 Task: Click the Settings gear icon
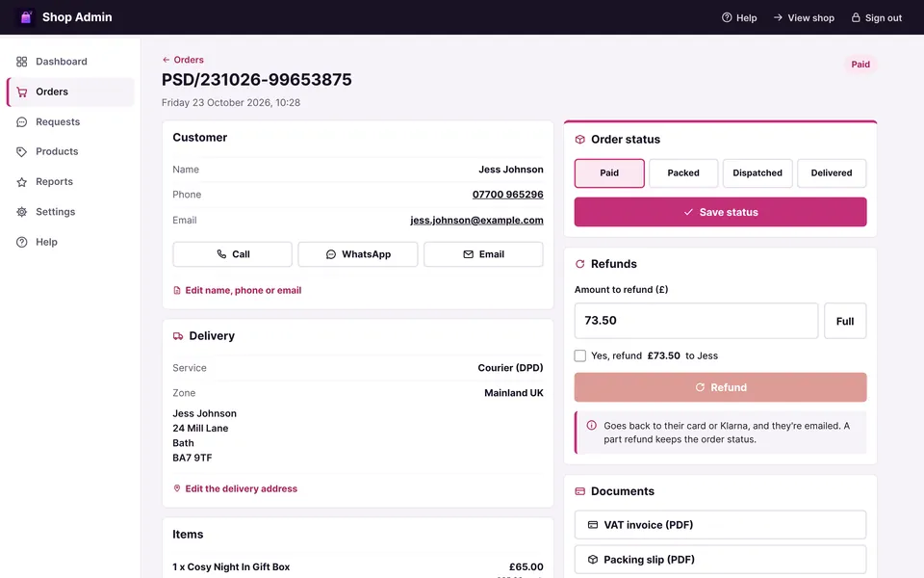22,212
